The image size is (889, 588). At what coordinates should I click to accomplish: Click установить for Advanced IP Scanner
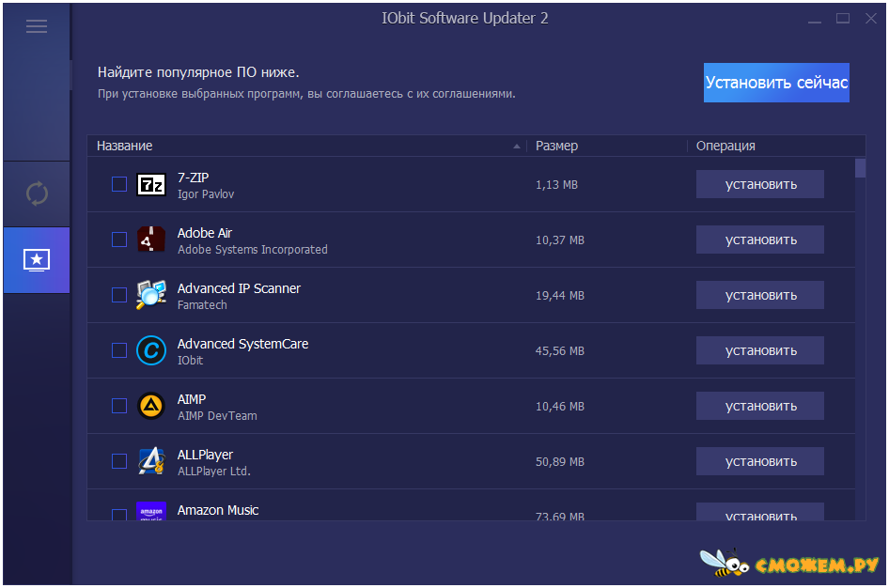760,295
